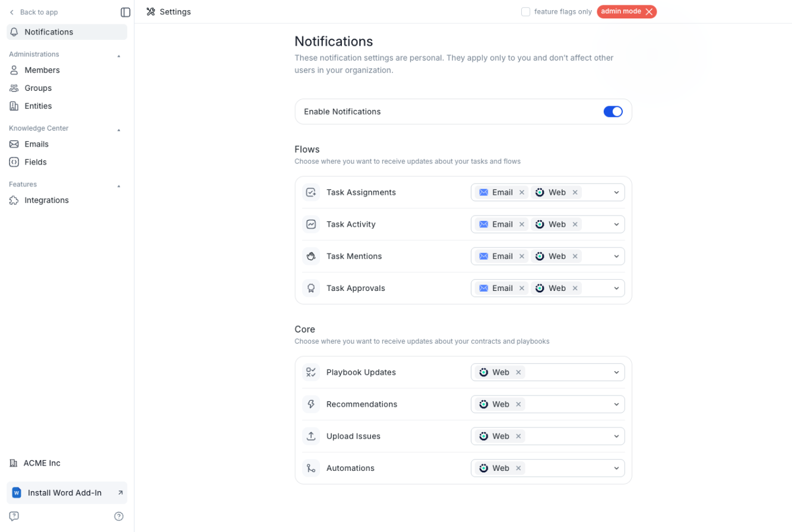Remove Email from Task Activity notifications
The width and height of the screenshot is (792, 532).
[x=522, y=224]
